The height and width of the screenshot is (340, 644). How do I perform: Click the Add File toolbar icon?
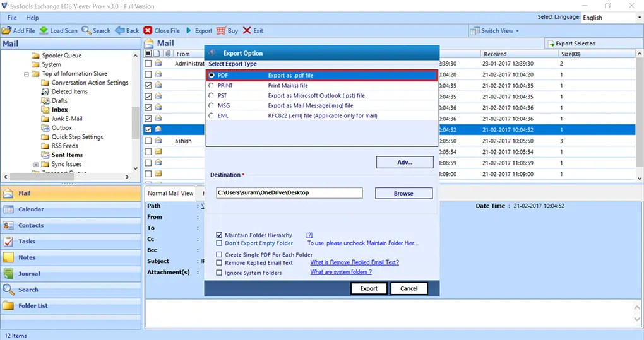tap(7, 30)
